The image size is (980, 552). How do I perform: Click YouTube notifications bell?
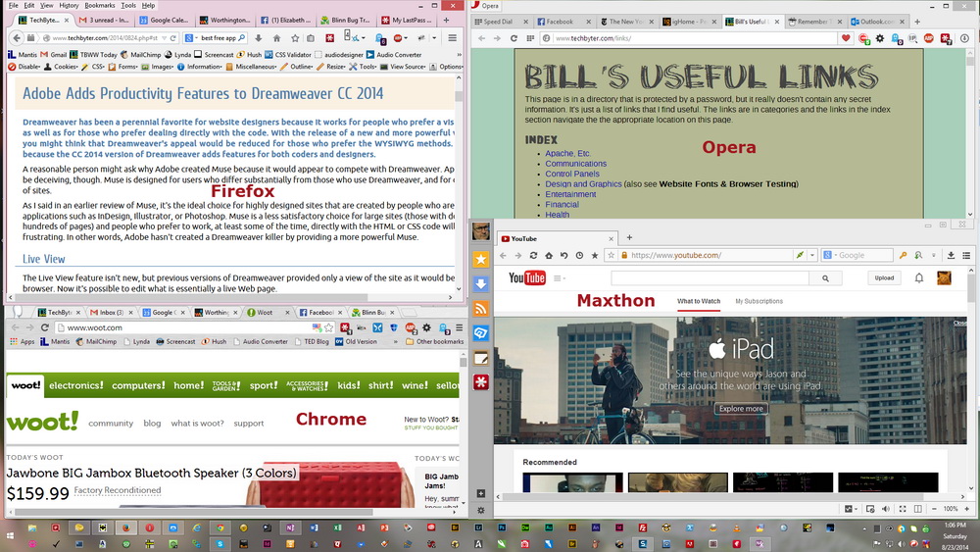[x=919, y=278]
